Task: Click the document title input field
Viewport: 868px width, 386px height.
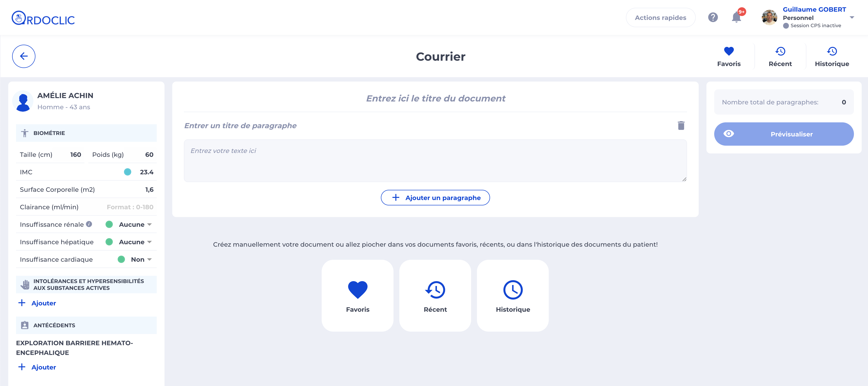Action: [435, 98]
